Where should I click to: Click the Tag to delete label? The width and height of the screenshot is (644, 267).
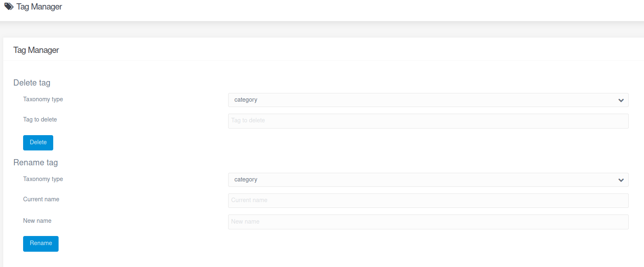point(40,119)
